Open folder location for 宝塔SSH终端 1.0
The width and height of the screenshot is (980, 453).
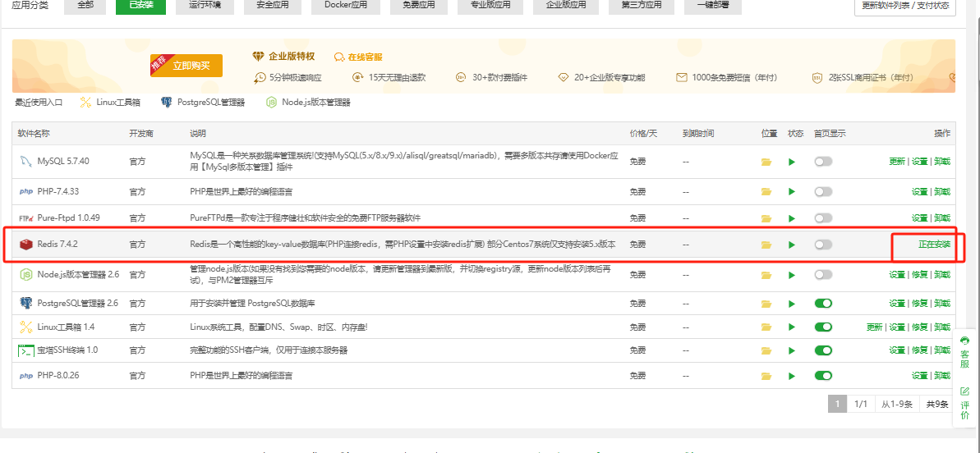(x=766, y=350)
